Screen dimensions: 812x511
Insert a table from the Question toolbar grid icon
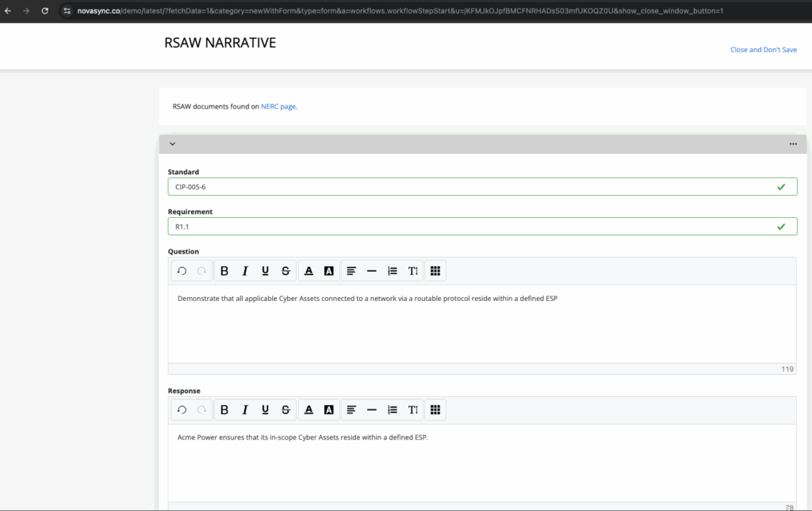point(435,270)
